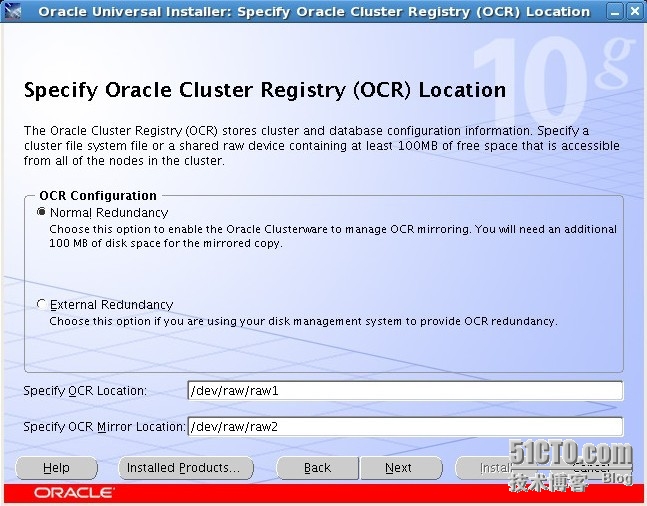Open Installed Products dialog

pyautogui.click(x=186, y=468)
